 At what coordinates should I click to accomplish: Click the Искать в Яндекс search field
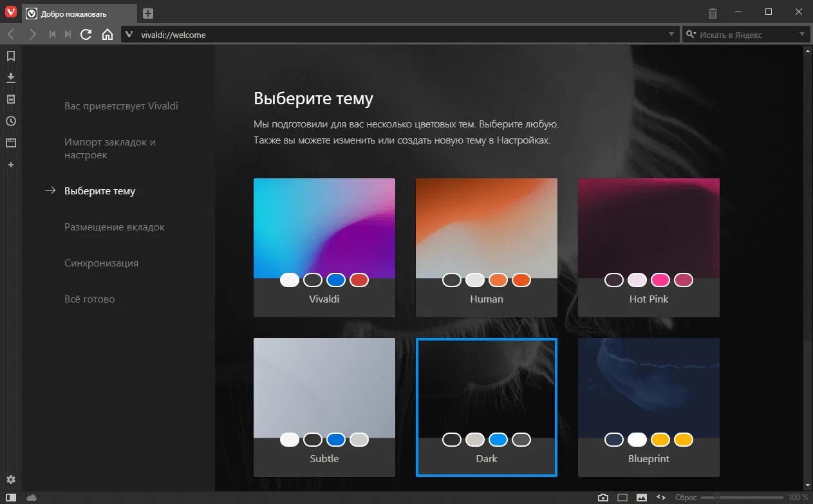747,35
